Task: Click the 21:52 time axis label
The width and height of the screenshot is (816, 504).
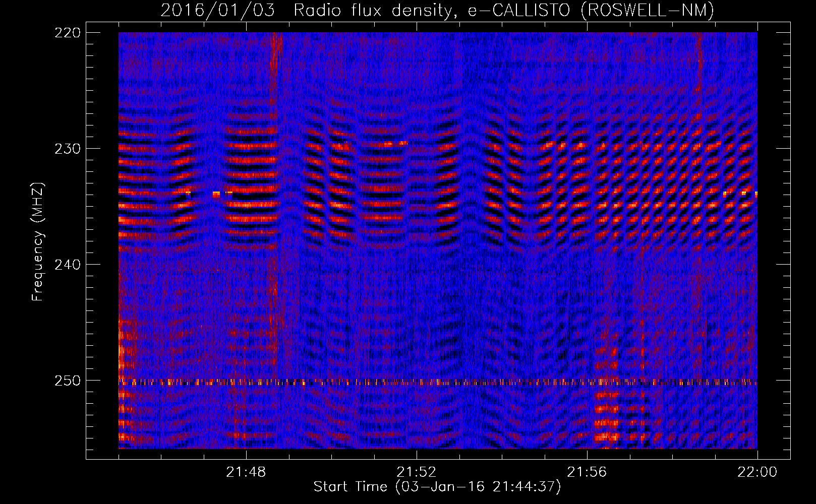Action: [417, 472]
